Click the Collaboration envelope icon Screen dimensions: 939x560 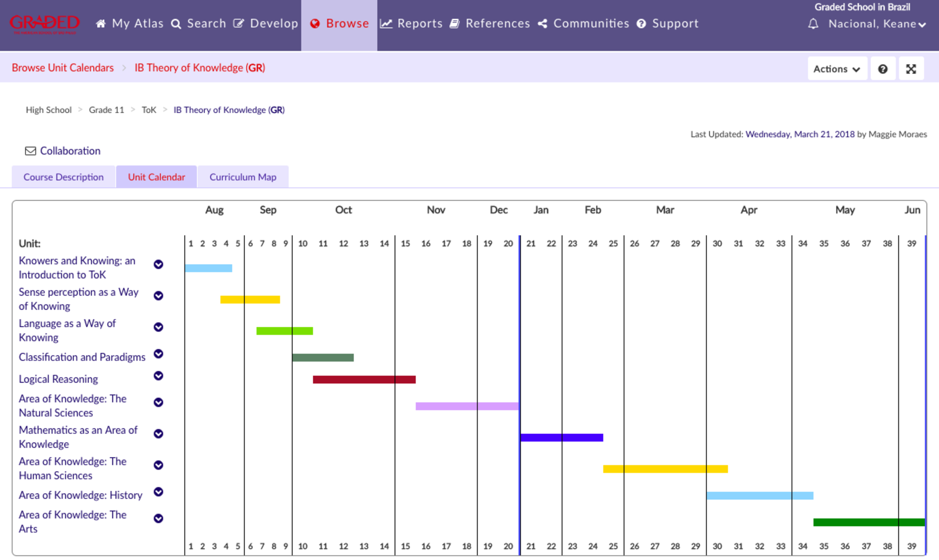[x=30, y=151]
